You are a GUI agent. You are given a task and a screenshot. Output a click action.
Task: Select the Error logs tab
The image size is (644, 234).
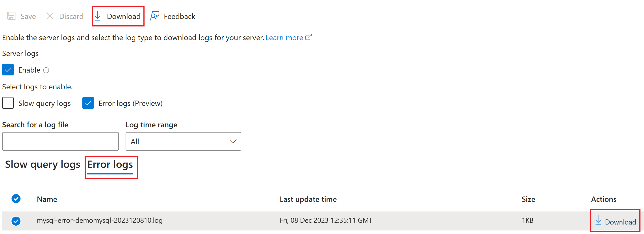pos(110,165)
